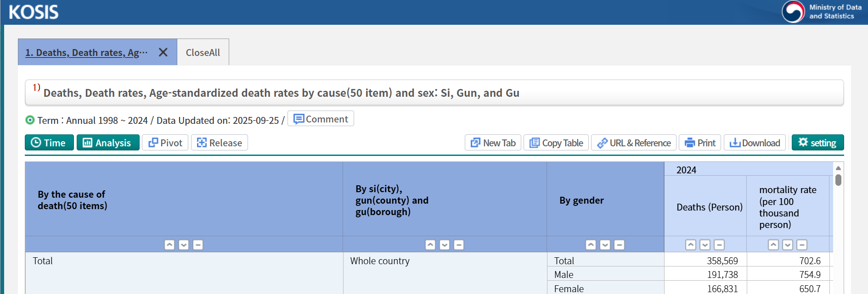The width and height of the screenshot is (868, 294).
Task: Select the Deaths, Death rates tab
Action: pyautogui.click(x=86, y=52)
